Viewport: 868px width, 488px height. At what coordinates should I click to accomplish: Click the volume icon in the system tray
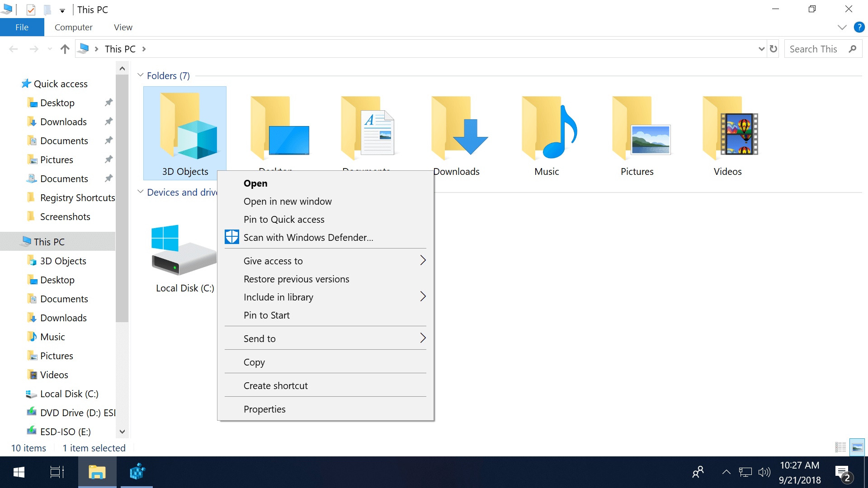click(x=764, y=472)
